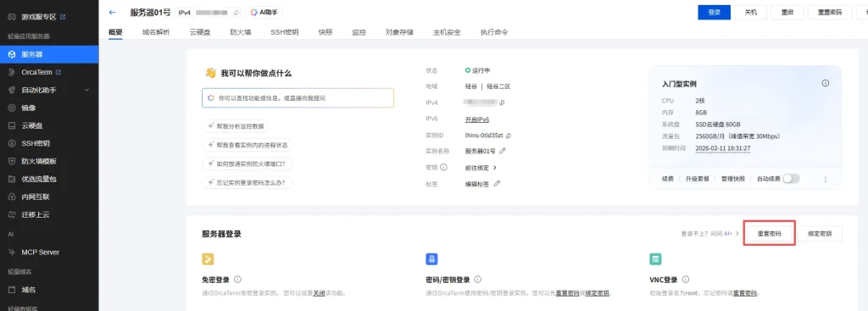Switch to the SSH密钥 tab
The image size is (868, 311).
pyautogui.click(x=285, y=32)
